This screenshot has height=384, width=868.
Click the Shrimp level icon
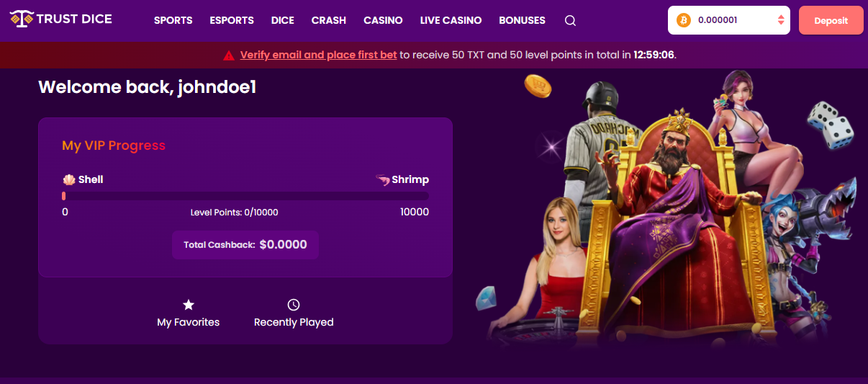coord(382,179)
